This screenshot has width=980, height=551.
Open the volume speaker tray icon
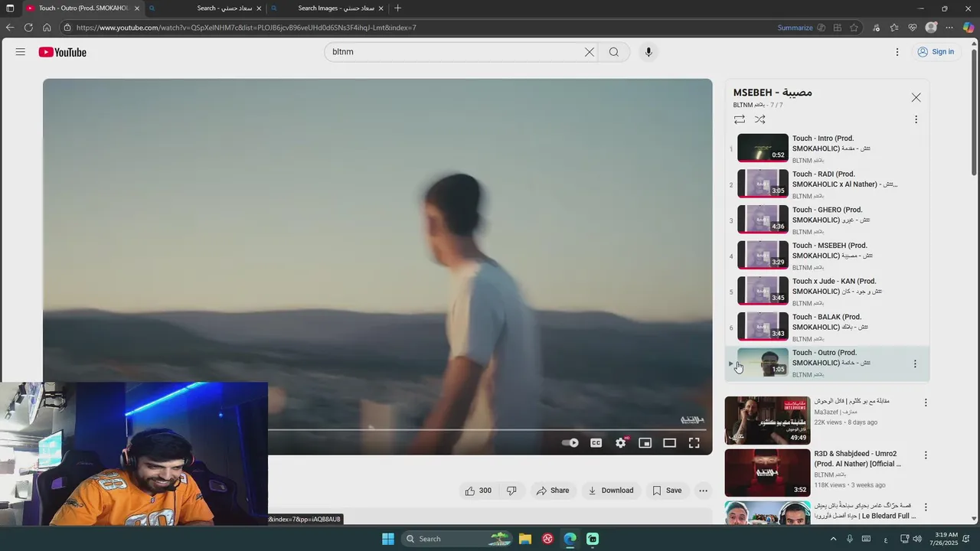917,539
